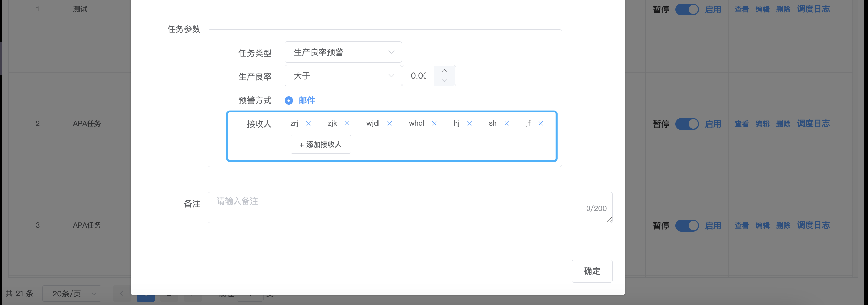
Task: Toggle the enable switch for row 1
Action: pos(687,10)
